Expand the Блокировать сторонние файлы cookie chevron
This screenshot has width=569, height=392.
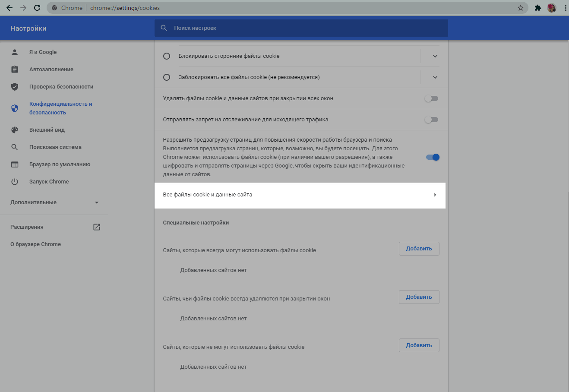[x=435, y=56]
